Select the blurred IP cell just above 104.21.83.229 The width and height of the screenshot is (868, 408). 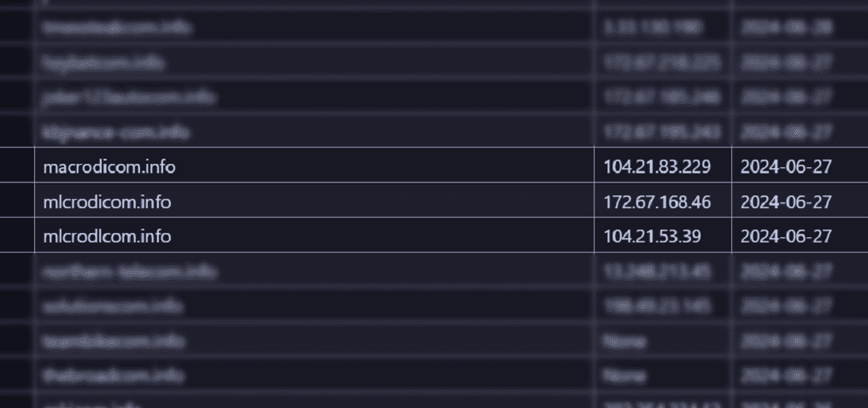663,131
